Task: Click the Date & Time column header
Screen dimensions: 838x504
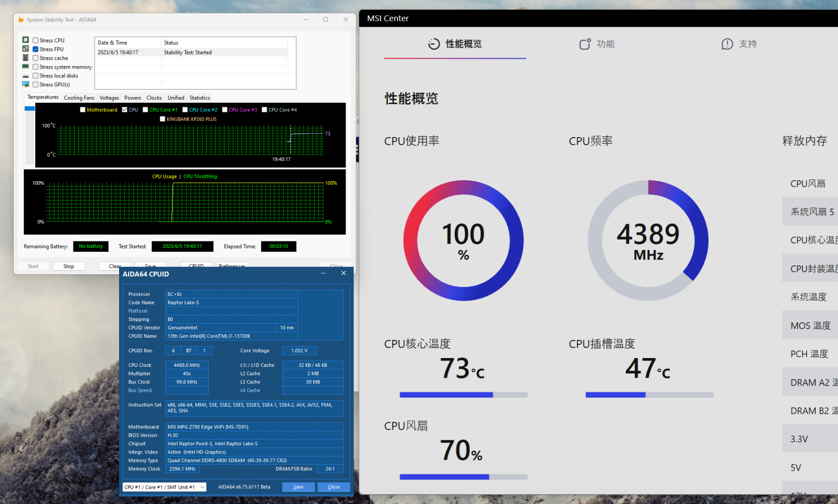Action: (128, 43)
